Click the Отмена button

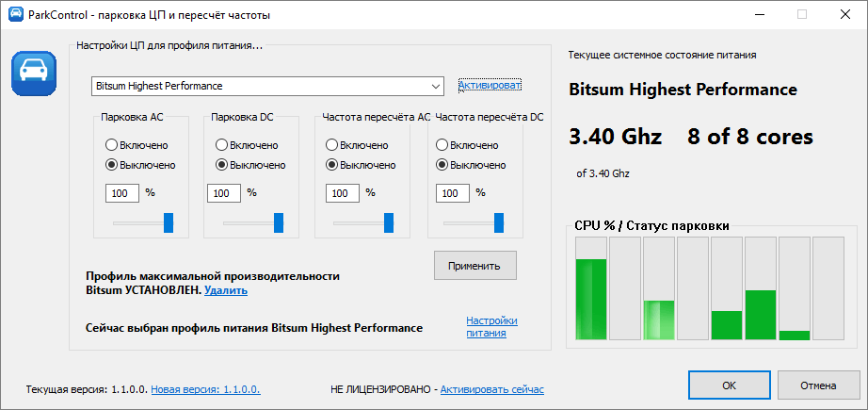point(818,385)
